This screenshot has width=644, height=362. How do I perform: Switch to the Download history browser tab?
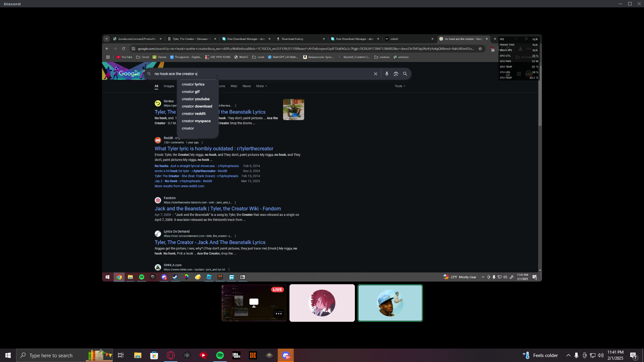tap(292, 39)
